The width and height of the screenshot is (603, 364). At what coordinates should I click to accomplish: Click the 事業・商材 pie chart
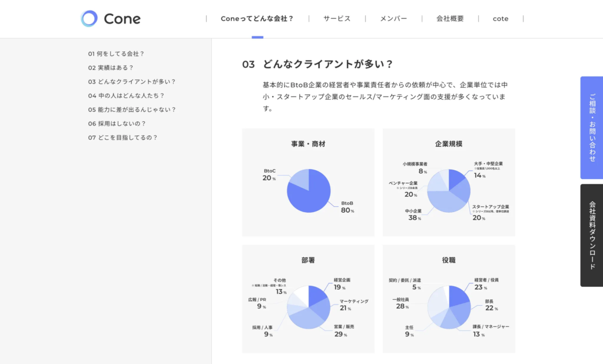point(309,190)
